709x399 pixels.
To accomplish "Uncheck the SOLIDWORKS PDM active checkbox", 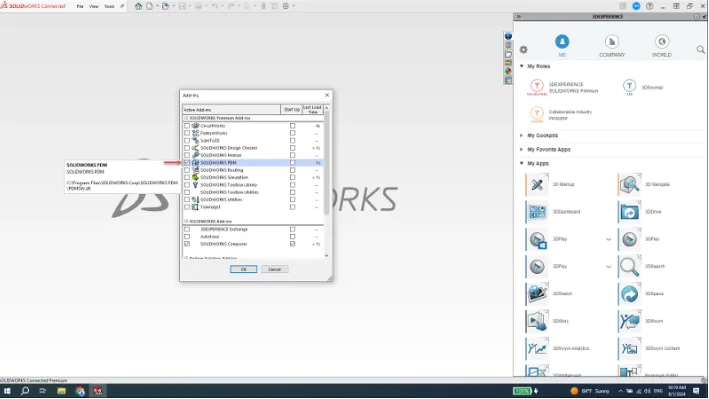I will click(187, 162).
